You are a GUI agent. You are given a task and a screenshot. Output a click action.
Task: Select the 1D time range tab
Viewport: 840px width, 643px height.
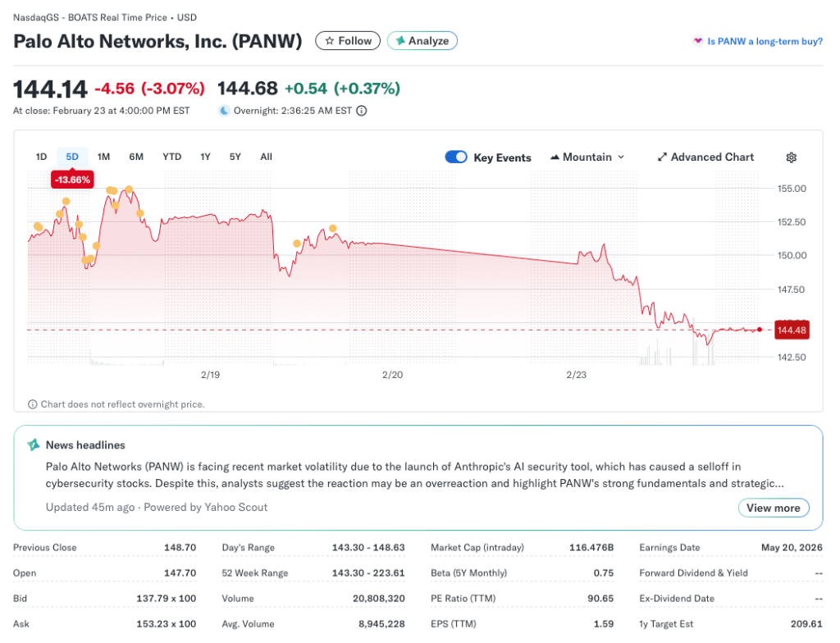(x=41, y=157)
